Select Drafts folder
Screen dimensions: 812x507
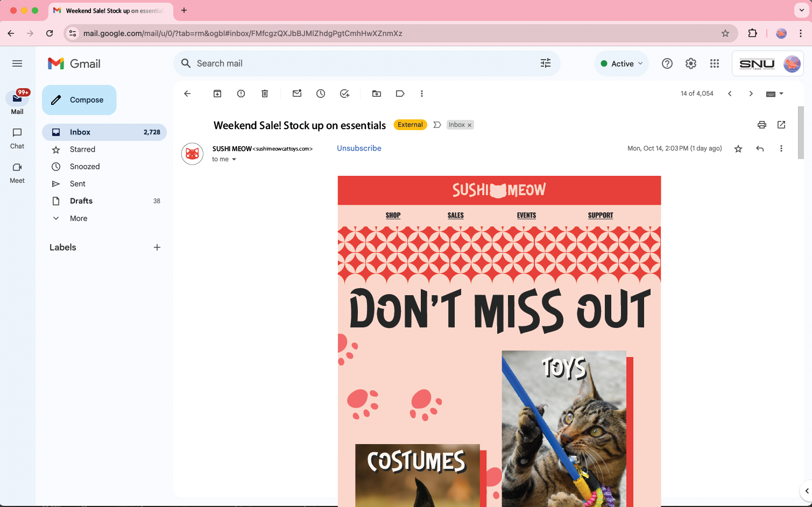(x=104, y=201)
